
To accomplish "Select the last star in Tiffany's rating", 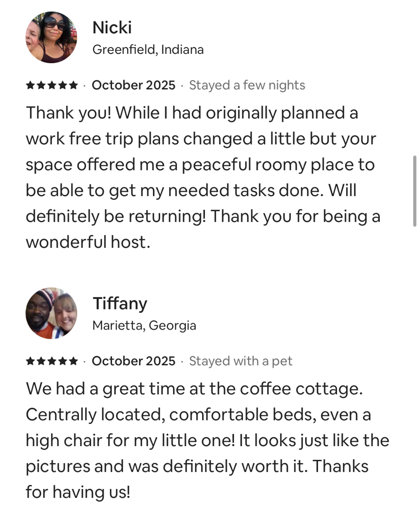I will pyautogui.click(x=73, y=361).
